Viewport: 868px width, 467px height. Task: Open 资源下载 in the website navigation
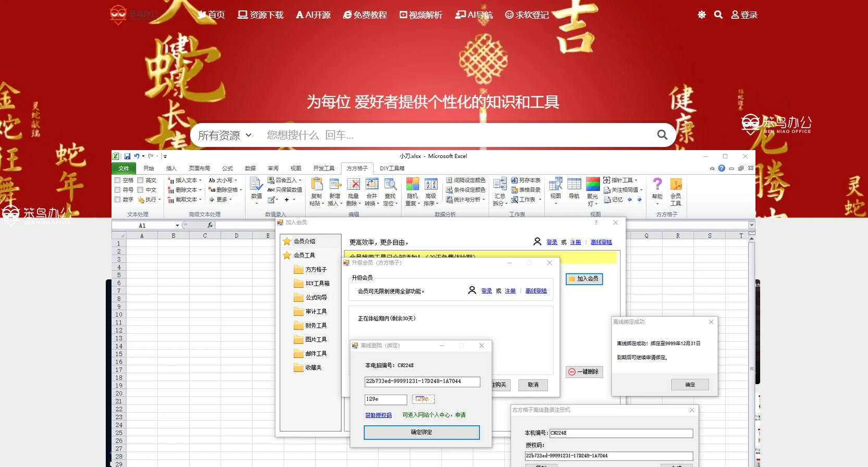tap(261, 15)
